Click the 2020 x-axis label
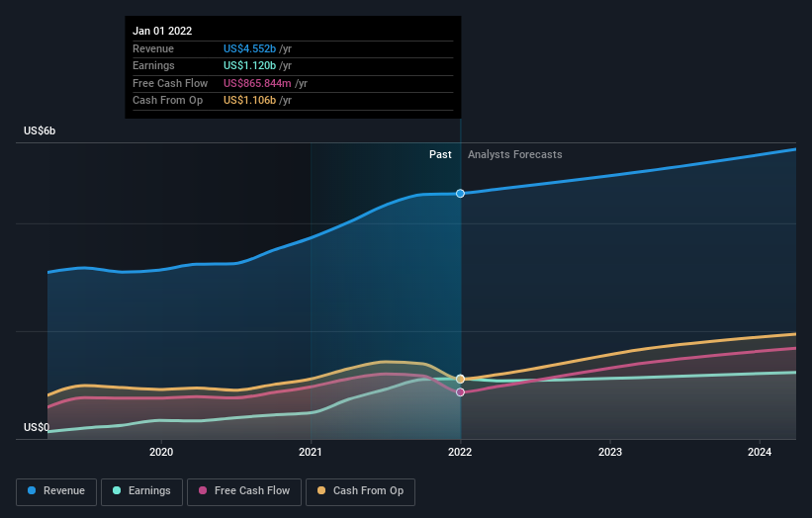The height and width of the screenshot is (518, 812). 161,452
